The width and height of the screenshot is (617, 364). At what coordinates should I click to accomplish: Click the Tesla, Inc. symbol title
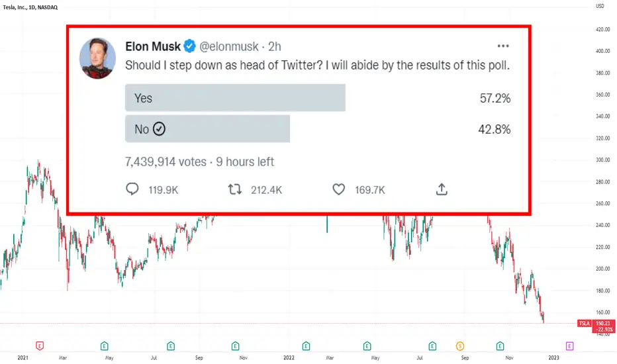pyautogui.click(x=30, y=7)
